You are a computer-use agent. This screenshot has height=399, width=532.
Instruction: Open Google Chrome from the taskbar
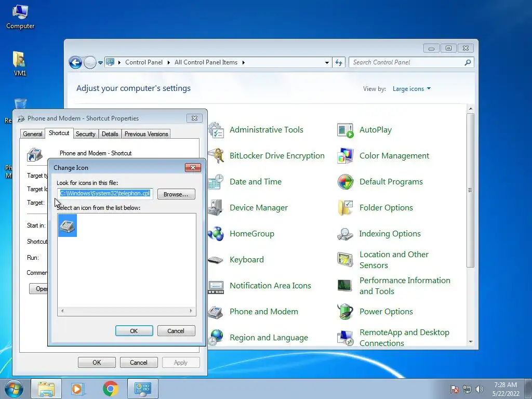[110, 389]
